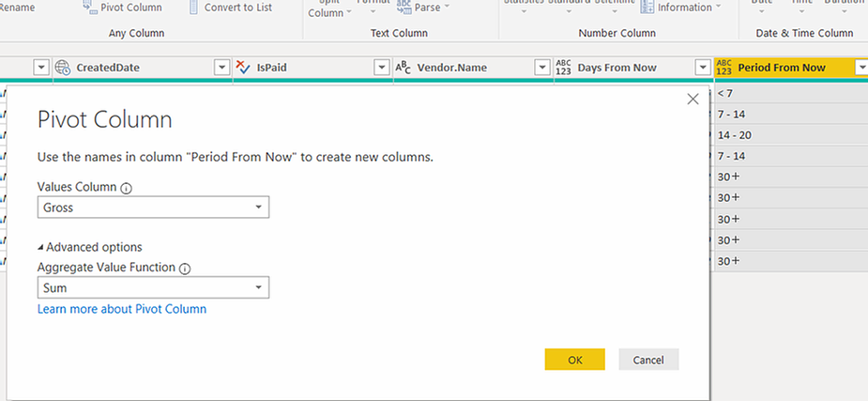This screenshot has width=868, height=401.
Task: Click the IsPaid column type icon
Action: pyautogui.click(x=243, y=68)
